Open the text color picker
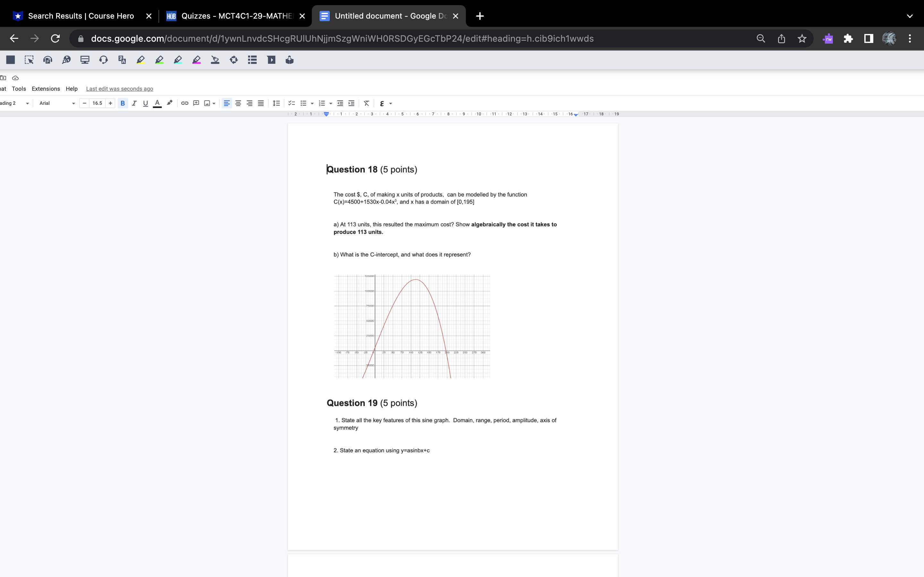Image resolution: width=924 pixels, height=577 pixels. 157,103
